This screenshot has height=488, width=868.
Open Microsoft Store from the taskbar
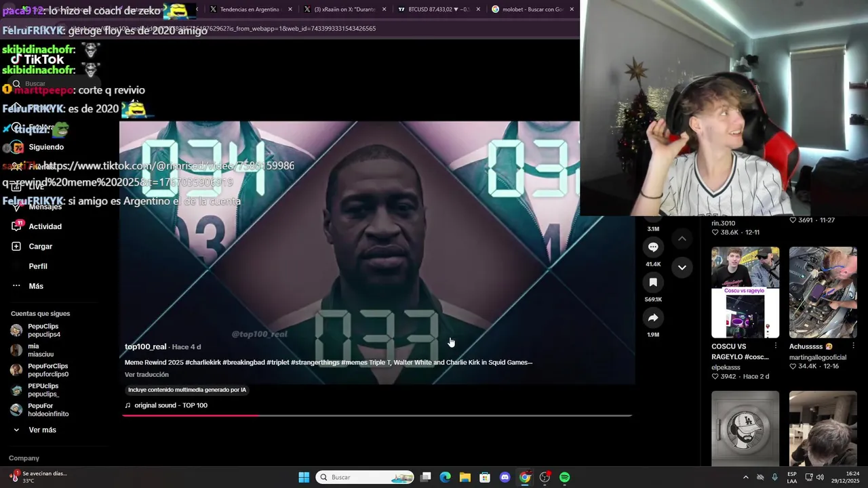tap(485, 477)
